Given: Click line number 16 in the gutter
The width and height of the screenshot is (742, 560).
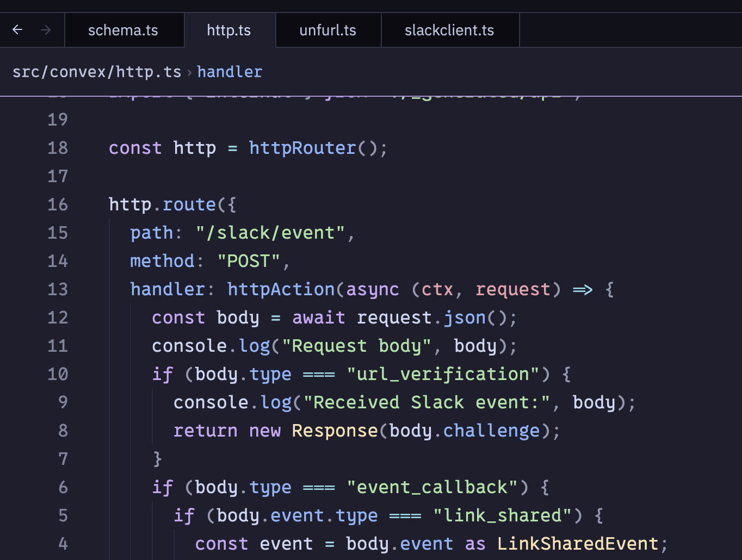Looking at the screenshot, I should pos(58,204).
